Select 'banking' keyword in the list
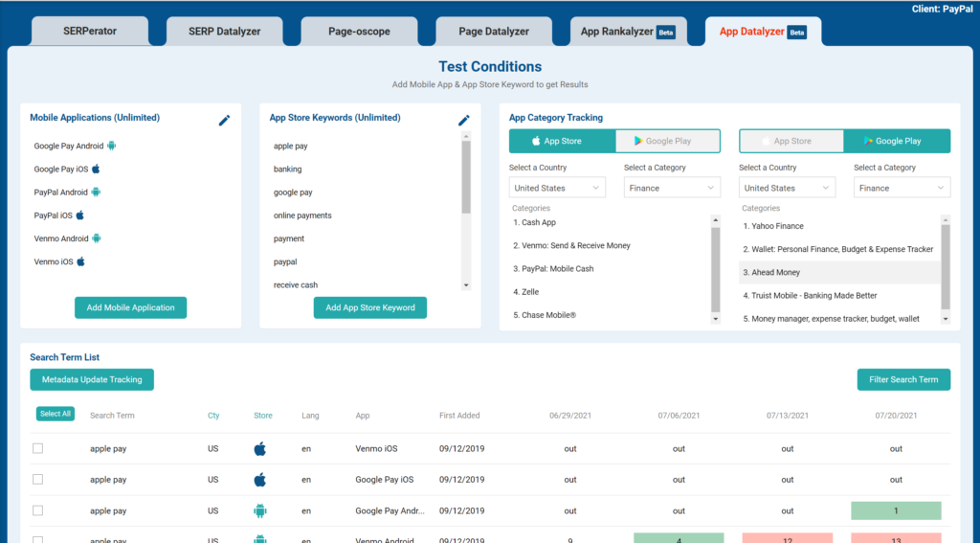The width and height of the screenshot is (980, 543). tap(287, 169)
